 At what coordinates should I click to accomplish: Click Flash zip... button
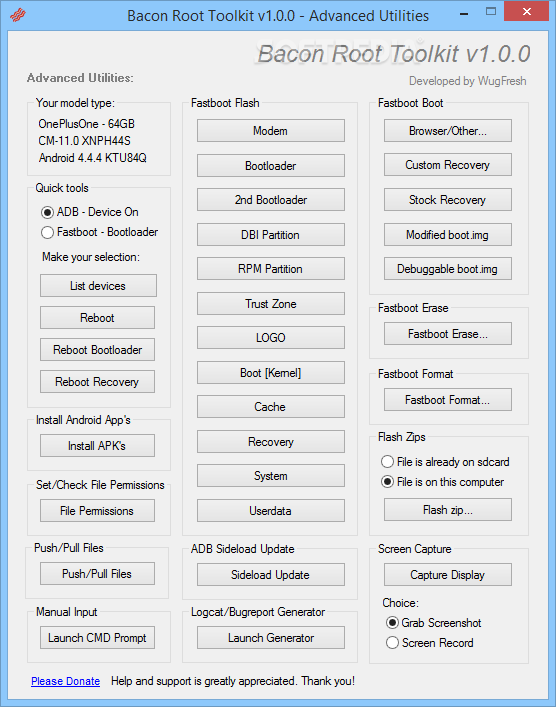pyautogui.click(x=448, y=510)
